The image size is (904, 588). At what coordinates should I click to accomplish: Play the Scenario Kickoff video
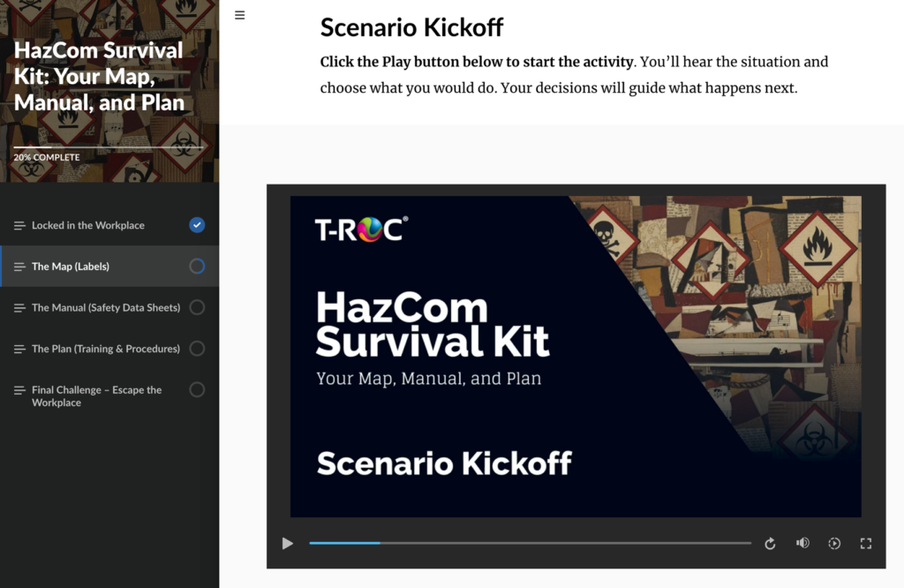click(287, 543)
